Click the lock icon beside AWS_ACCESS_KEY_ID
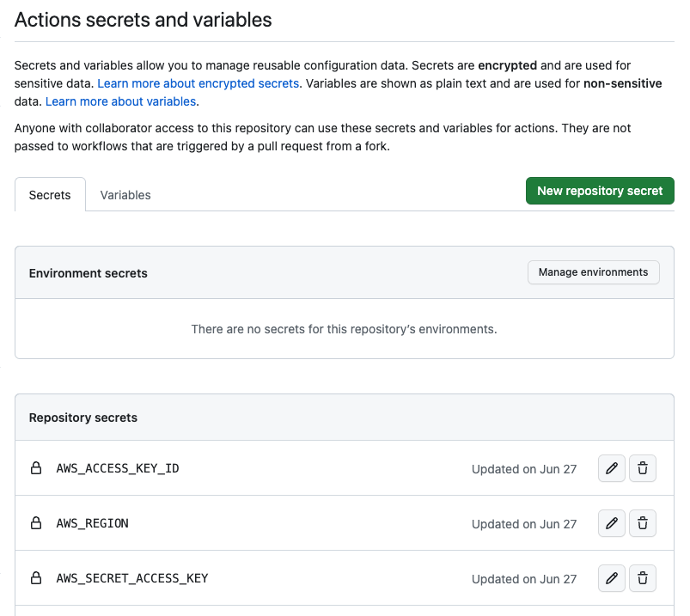This screenshot has width=690, height=616. pos(36,469)
